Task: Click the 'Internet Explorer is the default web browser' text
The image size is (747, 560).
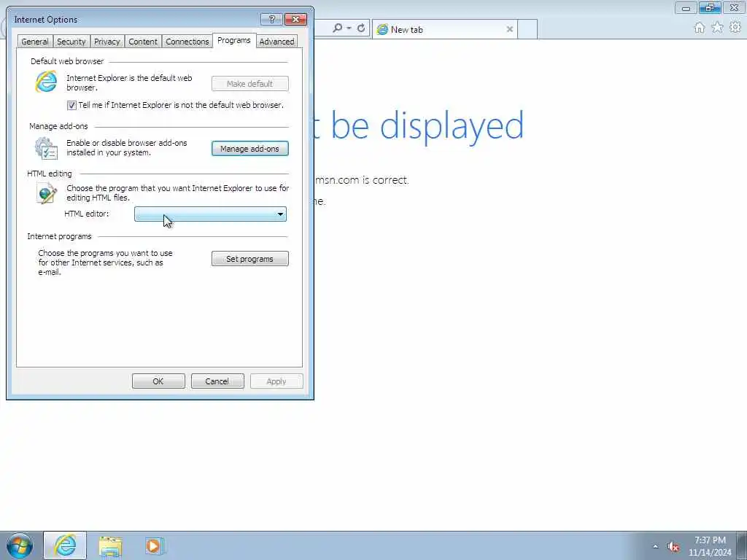Action: pyautogui.click(x=129, y=82)
